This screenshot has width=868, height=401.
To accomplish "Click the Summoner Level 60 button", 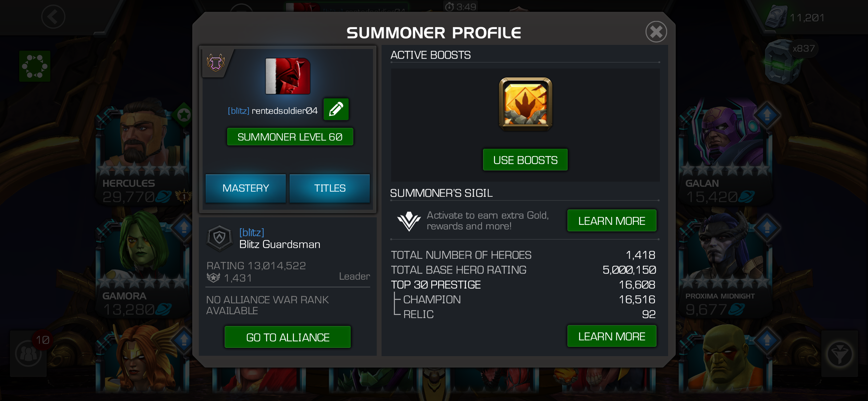I will click(290, 137).
